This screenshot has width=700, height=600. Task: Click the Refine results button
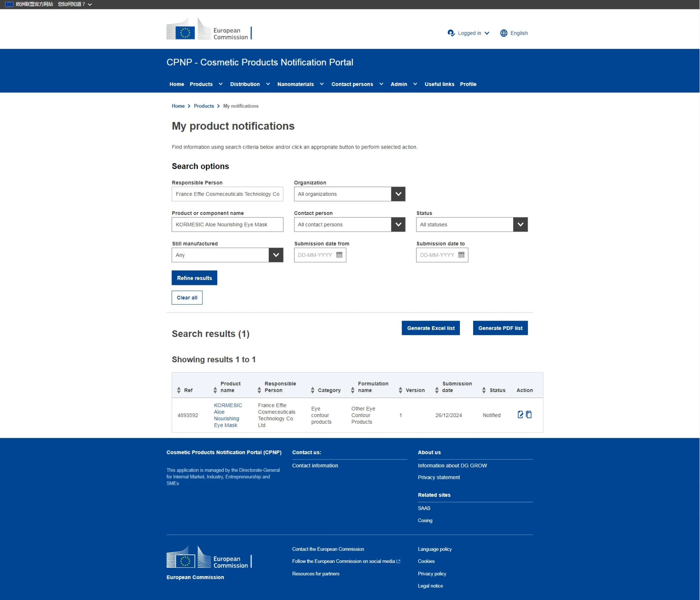(x=194, y=278)
